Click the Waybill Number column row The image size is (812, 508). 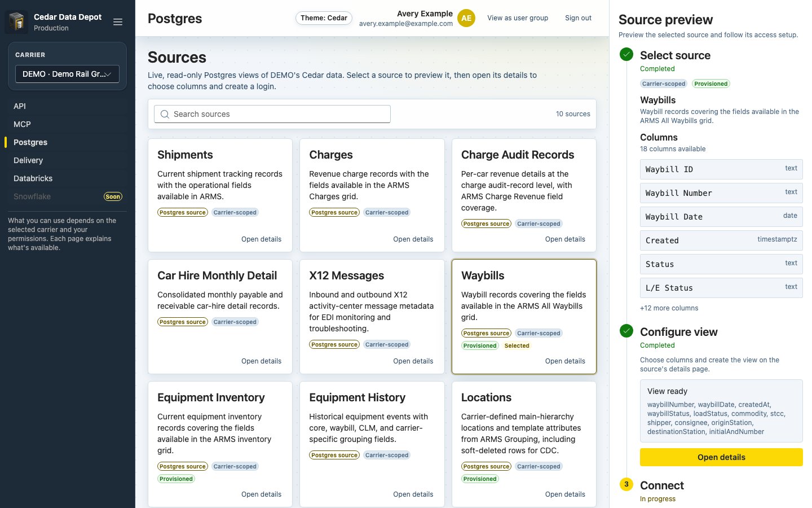(x=721, y=193)
